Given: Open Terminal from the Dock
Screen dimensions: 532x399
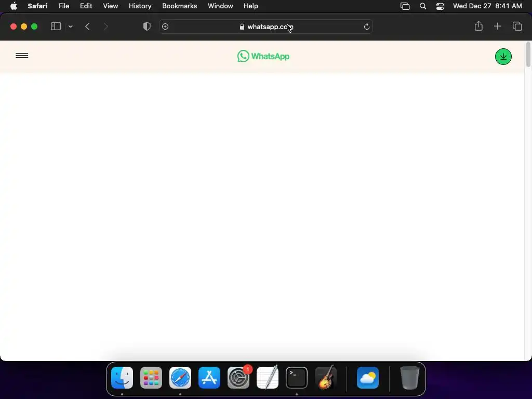Looking at the screenshot, I should 297,378.
